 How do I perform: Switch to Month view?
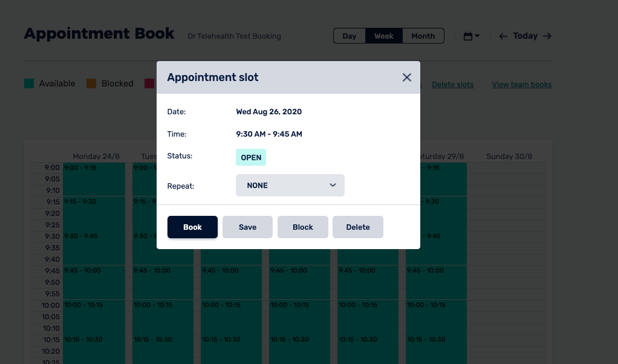pos(423,36)
